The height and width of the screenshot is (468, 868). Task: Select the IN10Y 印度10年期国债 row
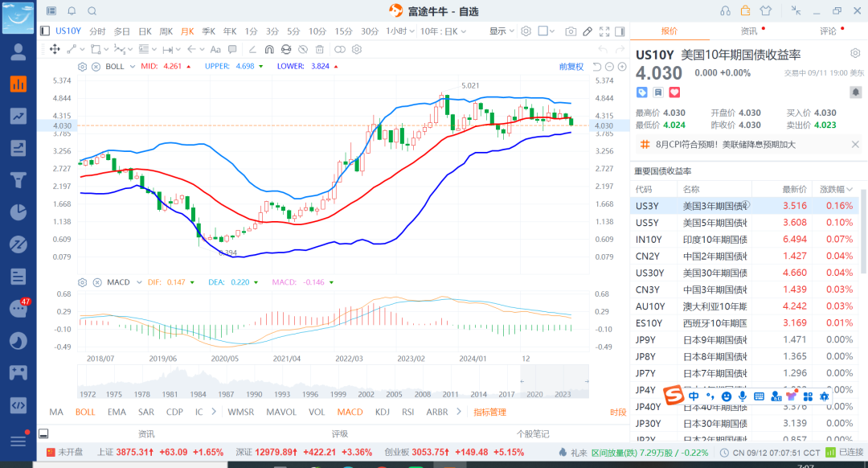pyautogui.click(x=744, y=240)
